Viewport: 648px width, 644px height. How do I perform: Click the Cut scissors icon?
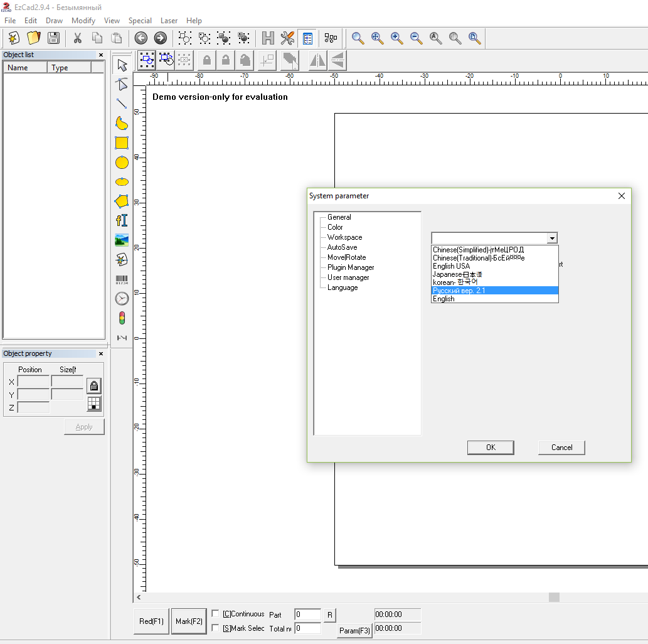pos(78,38)
